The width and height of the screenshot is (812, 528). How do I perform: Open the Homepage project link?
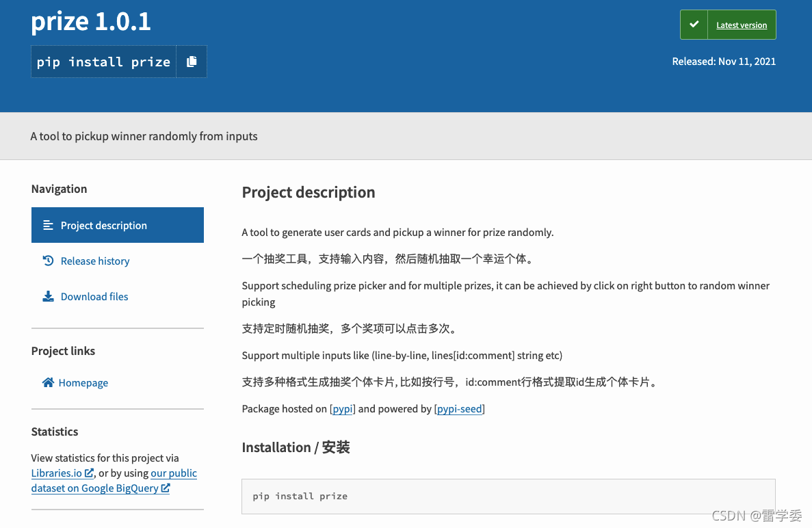click(x=83, y=382)
